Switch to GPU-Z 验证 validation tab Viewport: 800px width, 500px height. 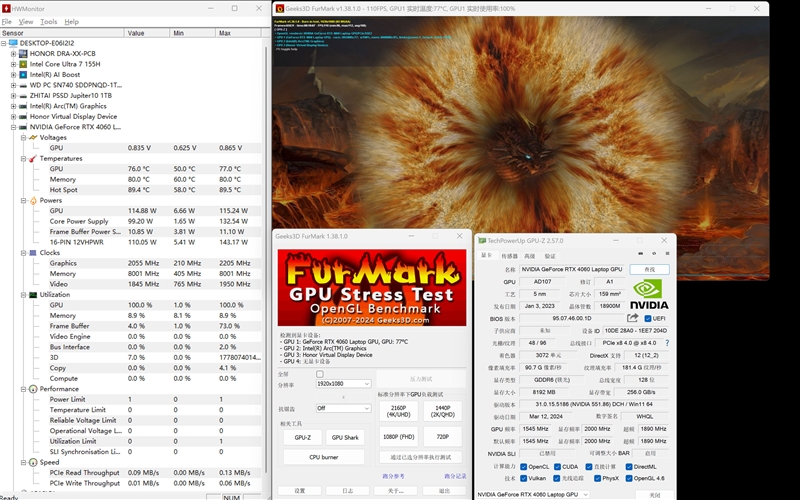(550, 256)
